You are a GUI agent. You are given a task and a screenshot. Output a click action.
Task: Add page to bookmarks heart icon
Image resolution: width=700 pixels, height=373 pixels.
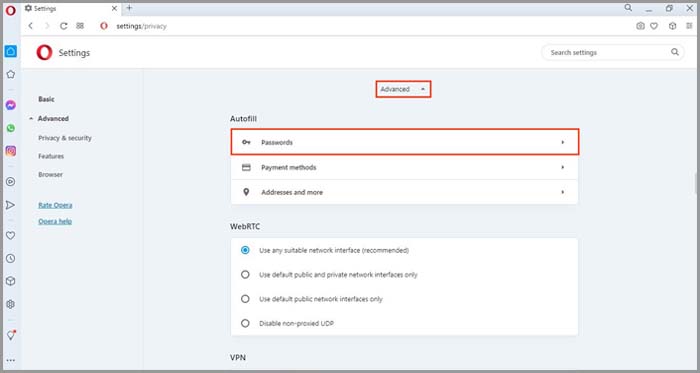click(654, 26)
